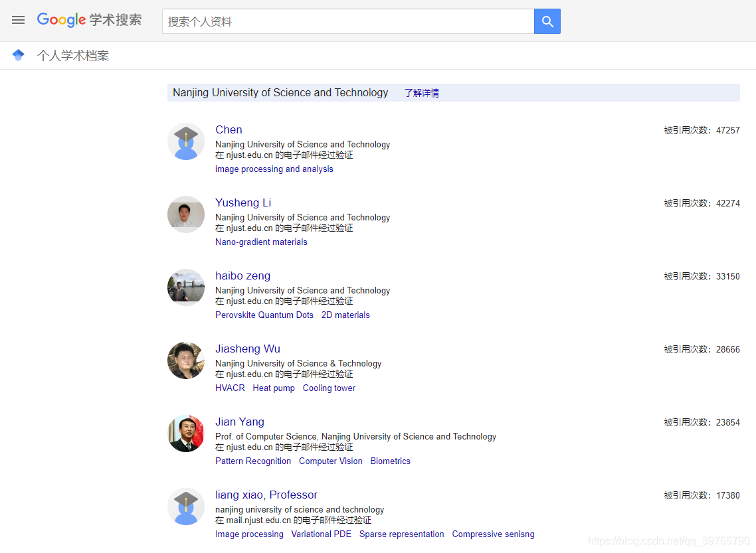Click the blue search magnifier button
756x553 pixels.
coord(547,21)
